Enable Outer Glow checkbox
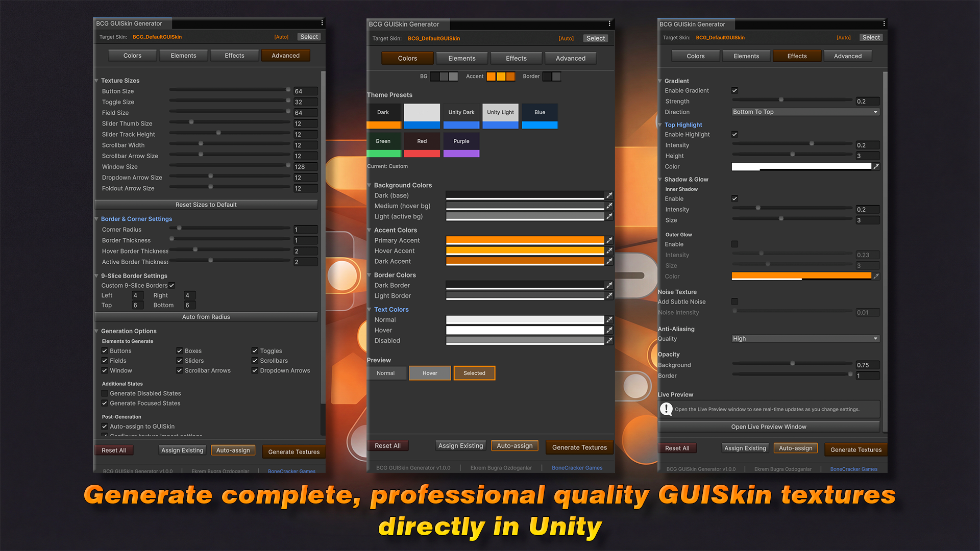980x551 pixels. point(734,244)
